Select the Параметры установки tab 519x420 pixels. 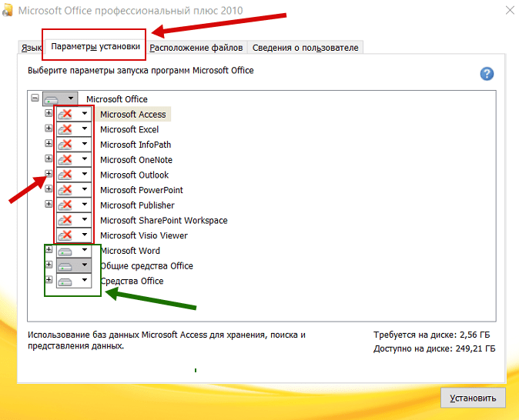[95, 46]
